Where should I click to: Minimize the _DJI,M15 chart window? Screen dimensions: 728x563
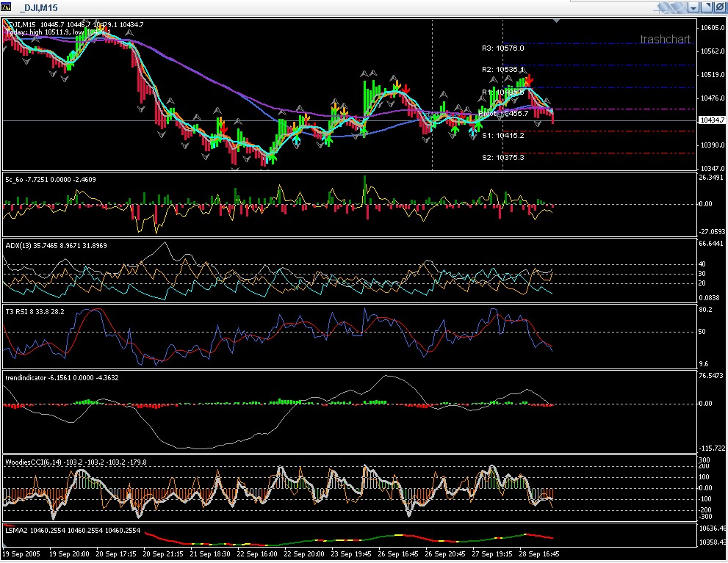click(x=693, y=7)
